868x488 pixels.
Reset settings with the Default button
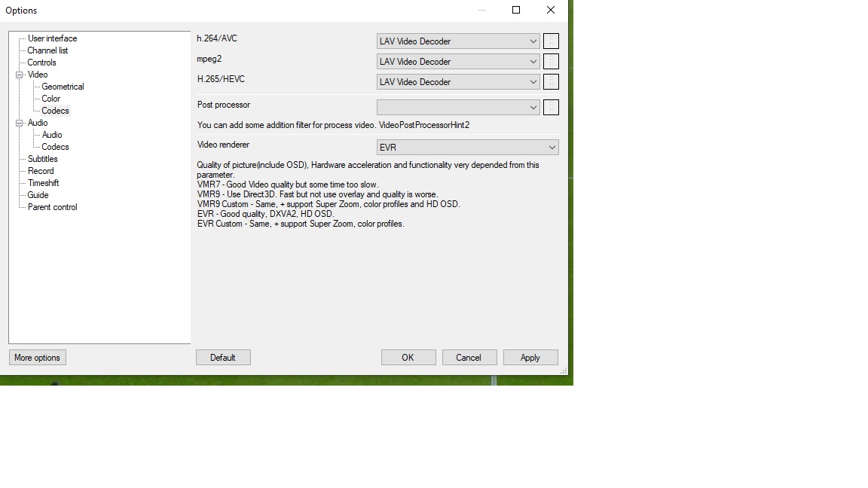[223, 358]
